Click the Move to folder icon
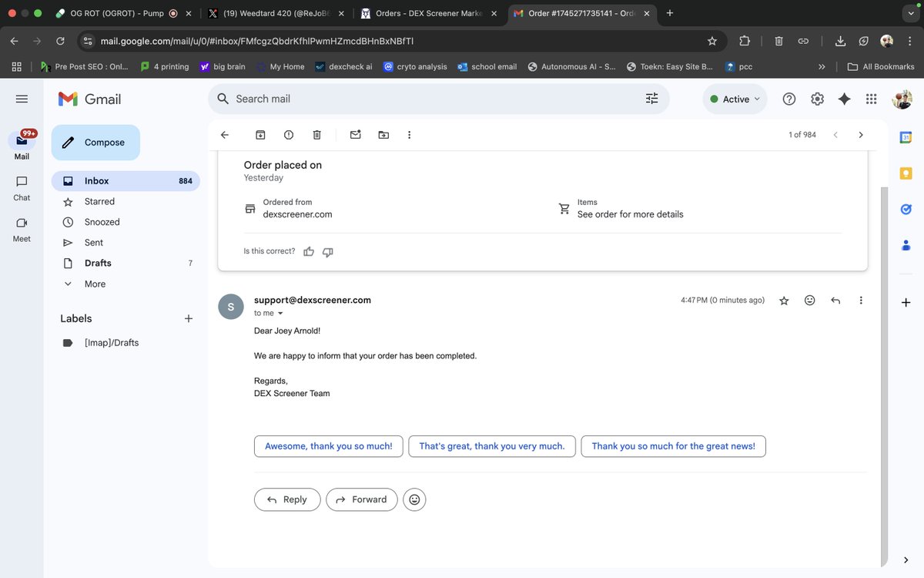This screenshot has width=924, height=578. tap(383, 135)
